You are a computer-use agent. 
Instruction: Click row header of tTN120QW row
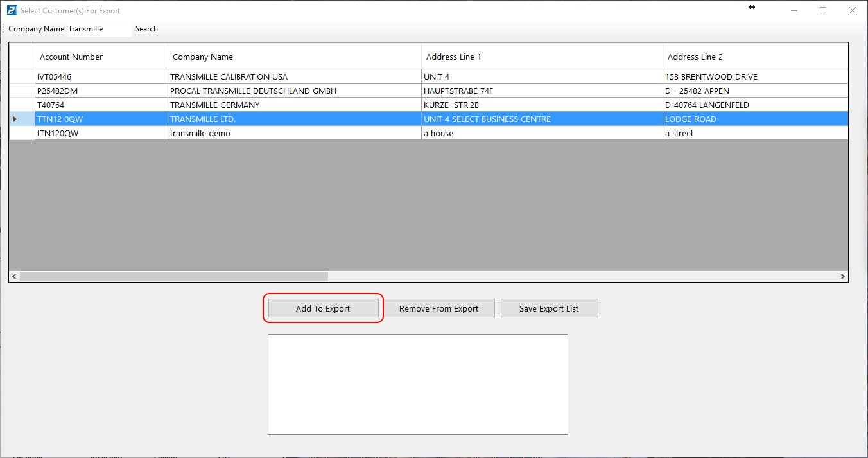point(22,133)
